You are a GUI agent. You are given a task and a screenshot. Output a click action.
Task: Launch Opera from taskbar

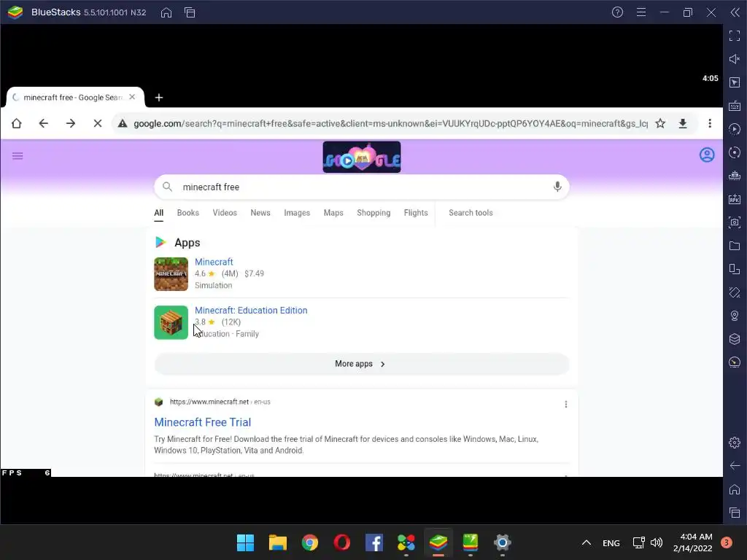coord(342,542)
